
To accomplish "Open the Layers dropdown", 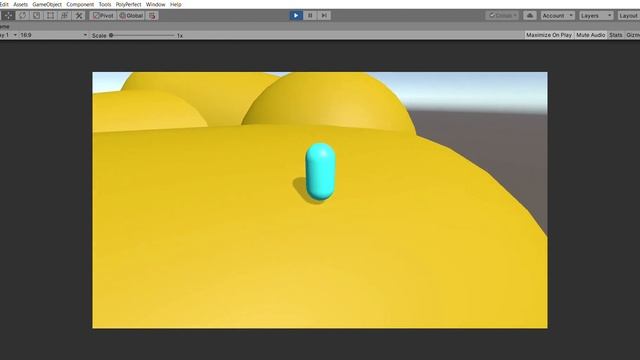I will (x=596, y=16).
